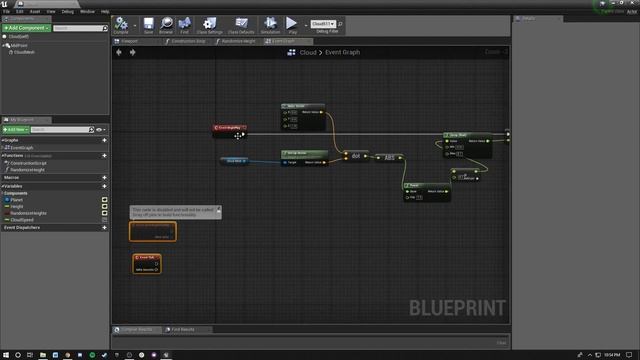Select the dot product node
640x360 pixels.
point(356,156)
